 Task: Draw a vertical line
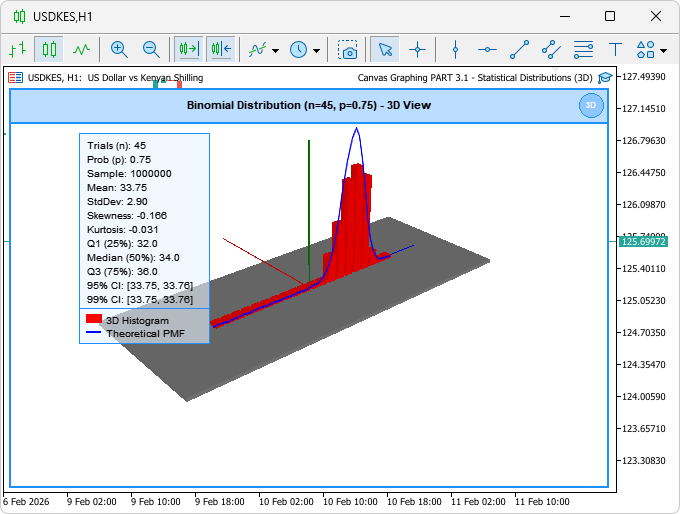455,49
